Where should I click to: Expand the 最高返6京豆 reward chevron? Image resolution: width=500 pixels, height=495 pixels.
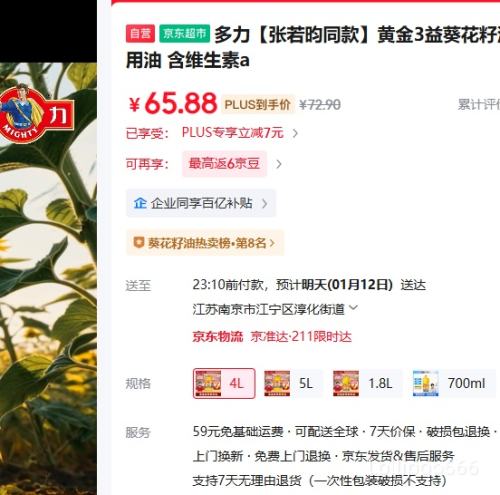point(279,164)
